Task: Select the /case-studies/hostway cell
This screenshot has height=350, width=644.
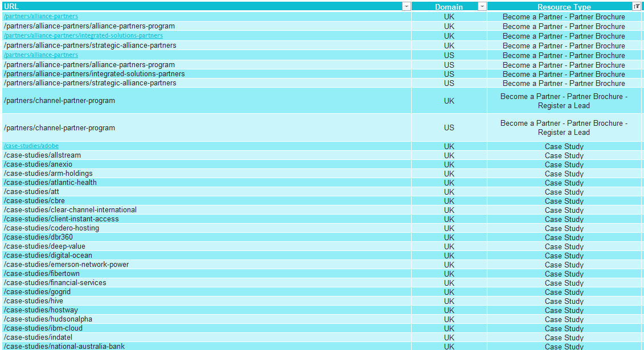Action: 207,310
